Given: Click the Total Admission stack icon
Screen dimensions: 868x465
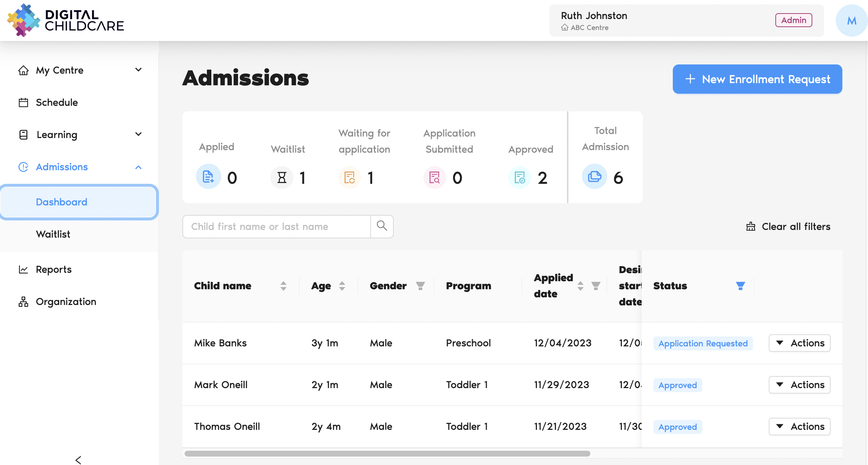Looking at the screenshot, I should click(594, 177).
